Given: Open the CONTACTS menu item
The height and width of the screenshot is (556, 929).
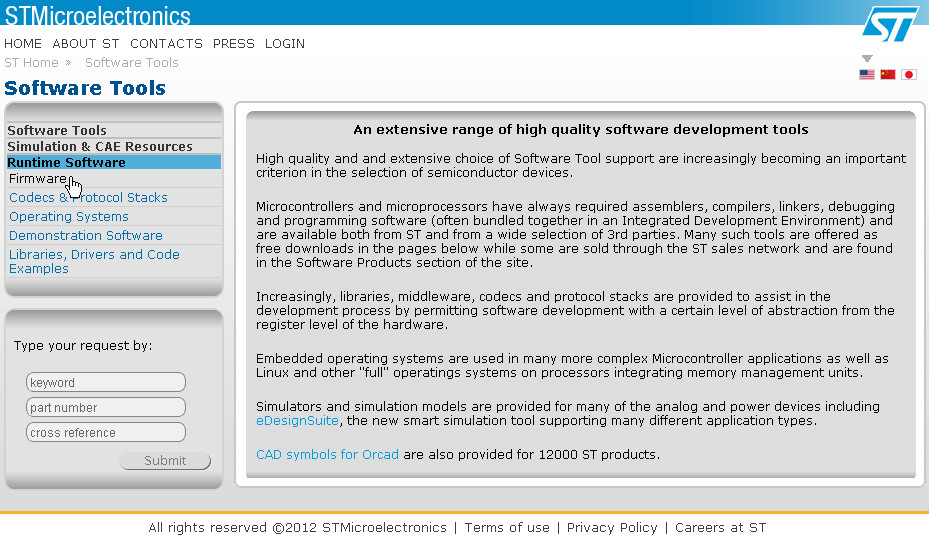Looking at the screenshot, I should 166,44.
